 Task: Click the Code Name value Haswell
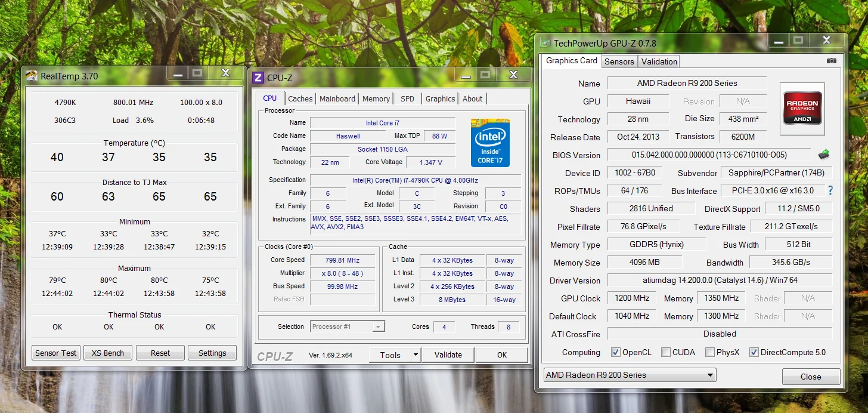pyautogui.click(x=348, y=136)
